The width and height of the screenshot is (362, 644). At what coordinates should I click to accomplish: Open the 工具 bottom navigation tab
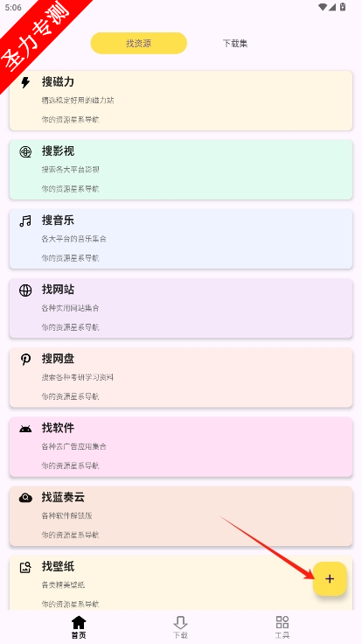coord(282,627)
